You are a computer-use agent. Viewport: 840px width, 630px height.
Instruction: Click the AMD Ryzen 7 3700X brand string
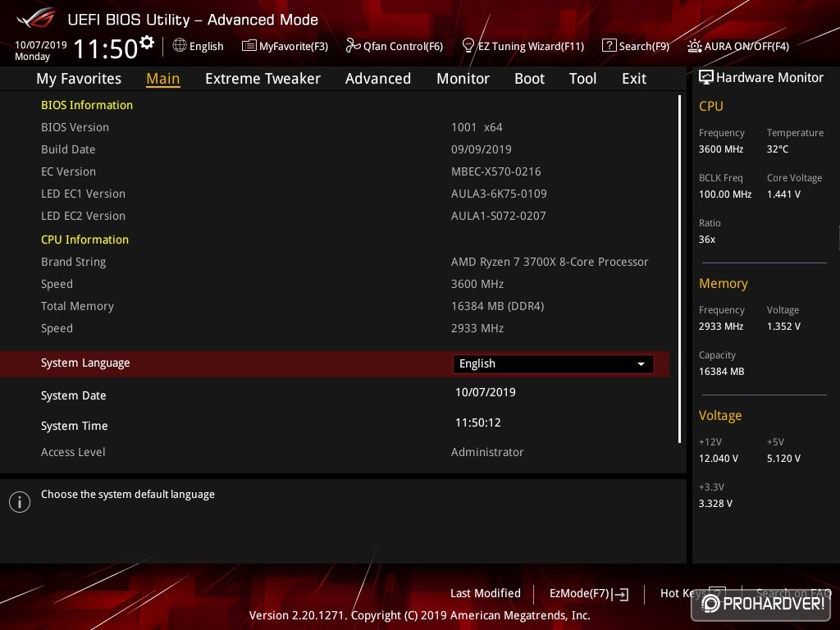pyautogui.click(x=550, y=262)
